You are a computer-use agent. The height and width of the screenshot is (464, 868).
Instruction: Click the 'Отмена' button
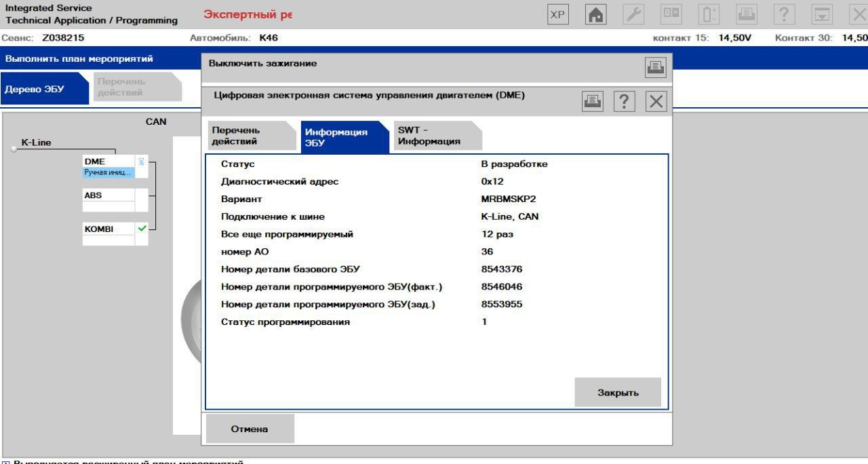click(250, 429)
